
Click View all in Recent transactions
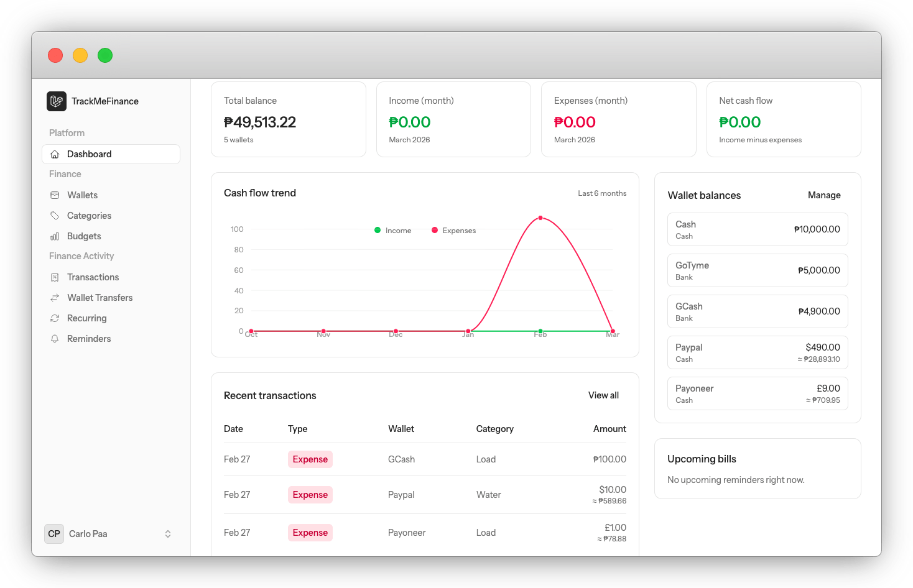point(603,395)
